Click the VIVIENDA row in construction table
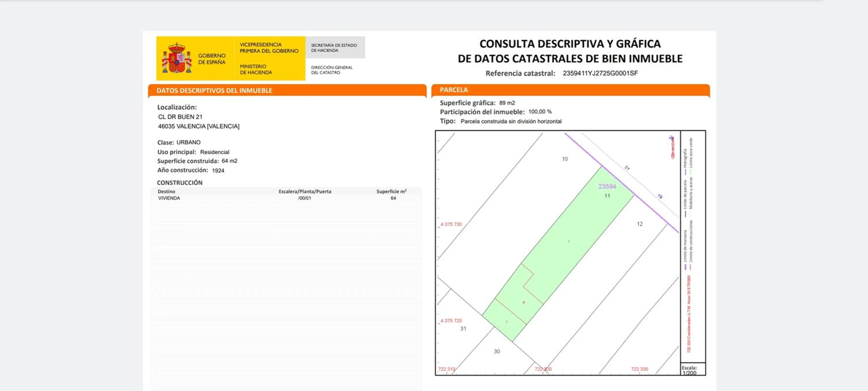 (x=169, y=198)
